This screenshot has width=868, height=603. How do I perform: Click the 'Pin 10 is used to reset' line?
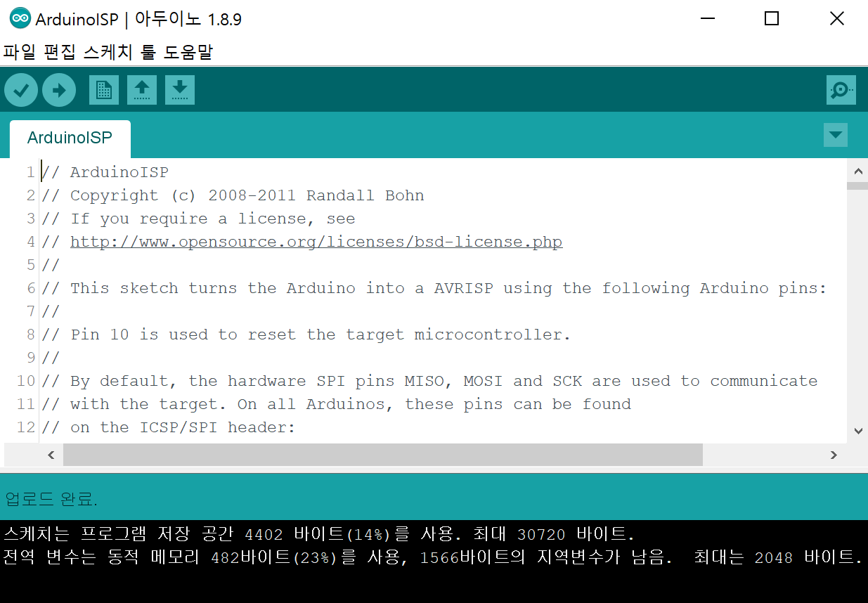306,335
